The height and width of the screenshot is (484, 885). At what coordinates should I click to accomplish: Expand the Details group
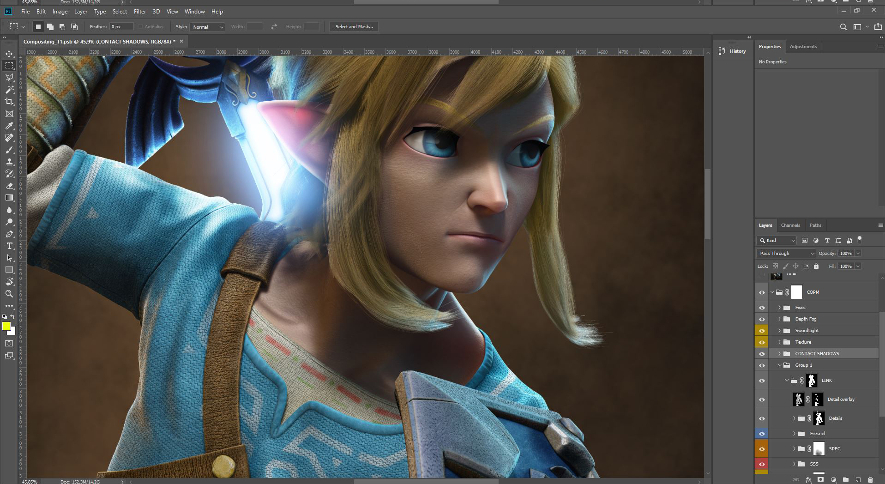794,419
